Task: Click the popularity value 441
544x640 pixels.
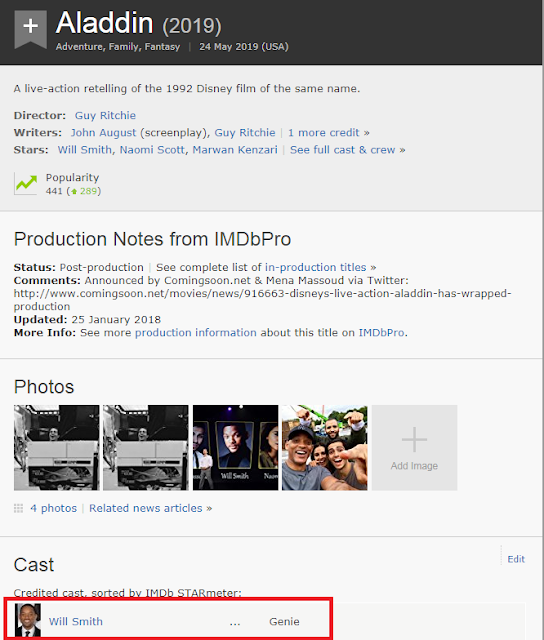Action: coord(54,191)
